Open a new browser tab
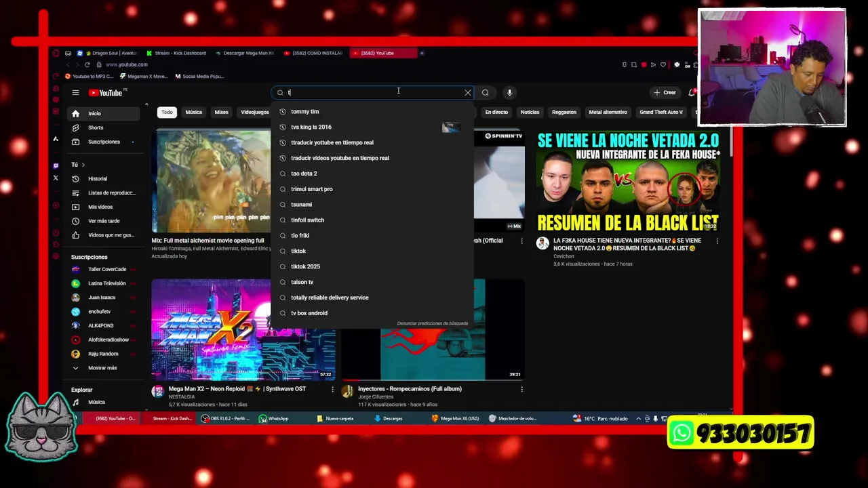This screenshot has width=868, height=488. point(421,53)
